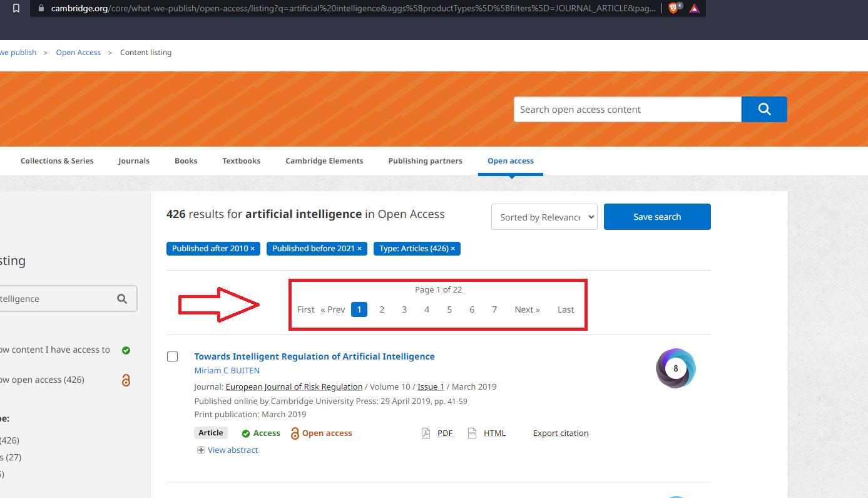This screenshot has height=498, width=868.
Task: Open author Miriam C BUITEN's link
Action: pos(227,370)
